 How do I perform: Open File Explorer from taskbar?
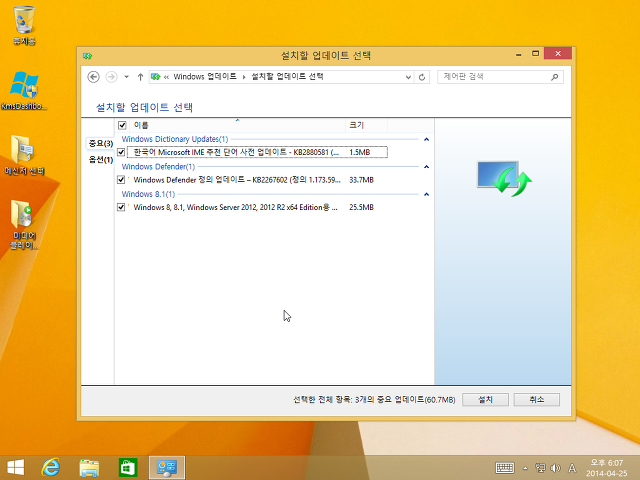(x=89, y=468)
